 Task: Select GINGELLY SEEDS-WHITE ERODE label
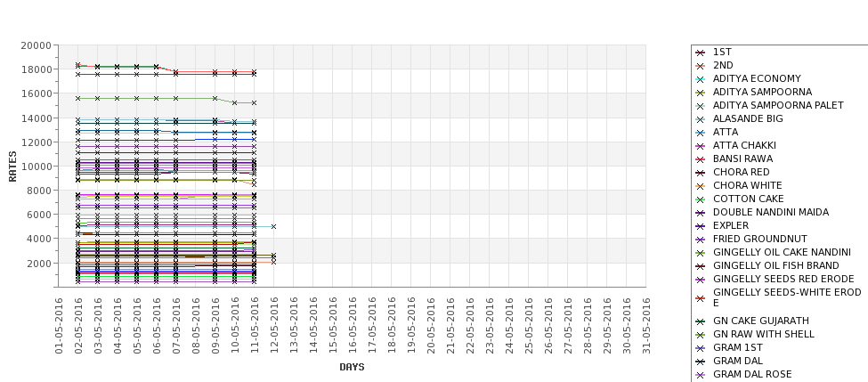787,297
